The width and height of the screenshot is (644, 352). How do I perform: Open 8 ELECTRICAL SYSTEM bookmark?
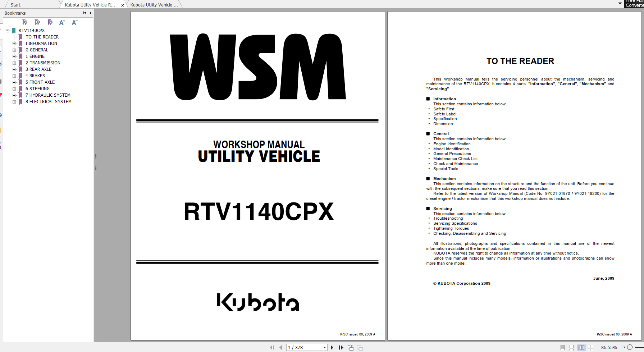(x=49, y=102)
